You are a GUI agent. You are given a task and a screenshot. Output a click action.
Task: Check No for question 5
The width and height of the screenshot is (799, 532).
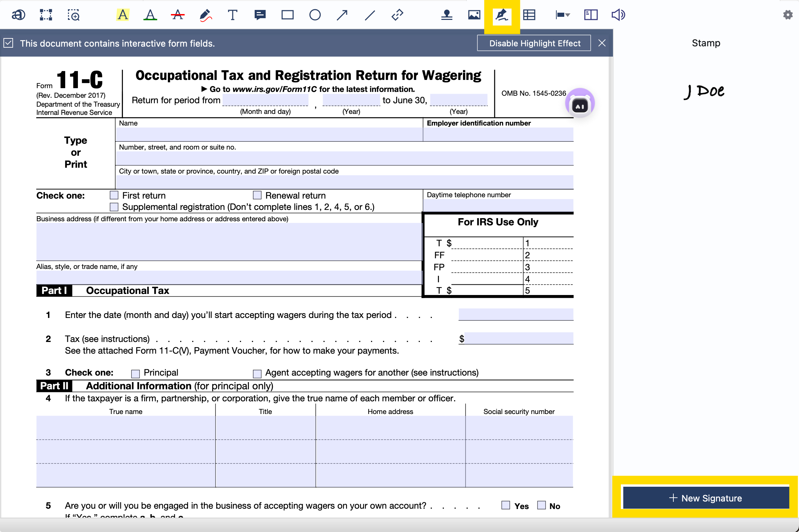point(542,505)
